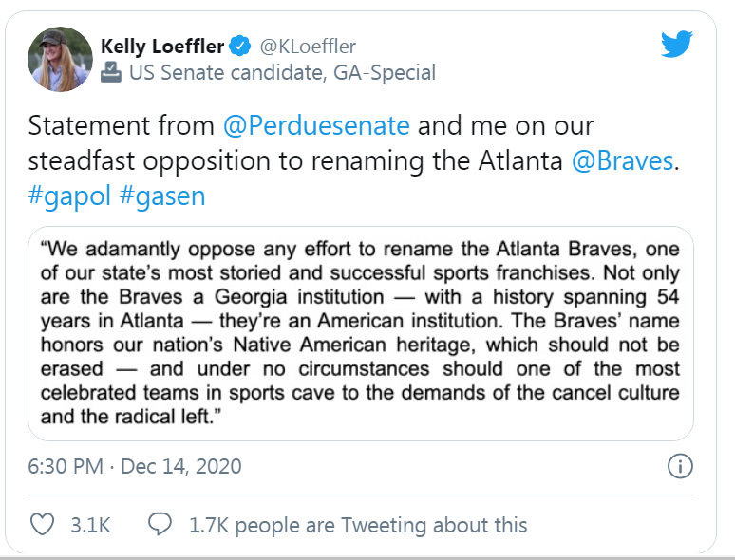
Task: Click the 3.1K likes count
Action: 90,525
